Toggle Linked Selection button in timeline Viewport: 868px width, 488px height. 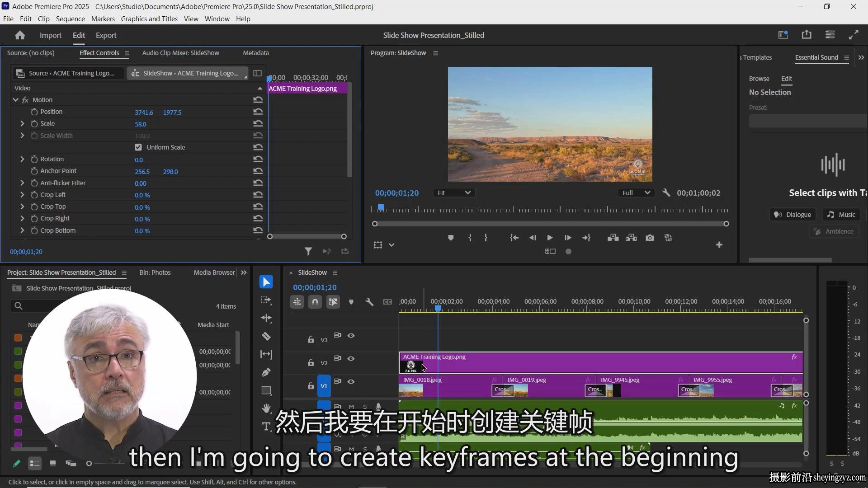333,302
